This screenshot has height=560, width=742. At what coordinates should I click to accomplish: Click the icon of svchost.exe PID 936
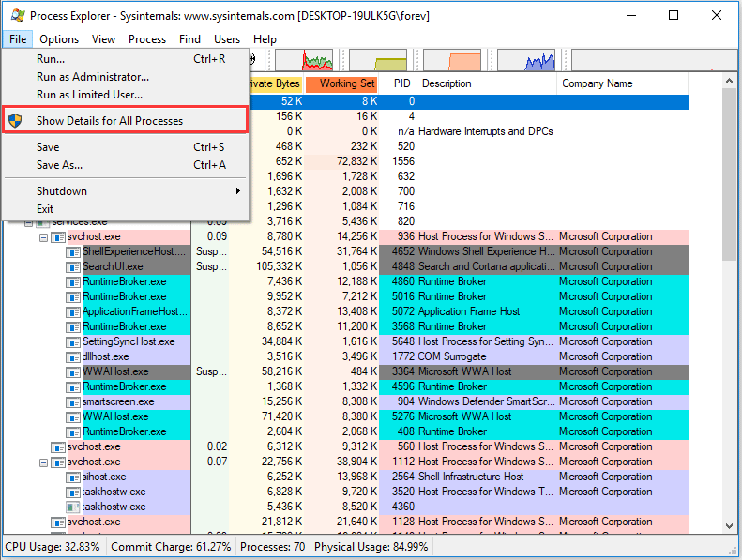[x=58, y=236]
